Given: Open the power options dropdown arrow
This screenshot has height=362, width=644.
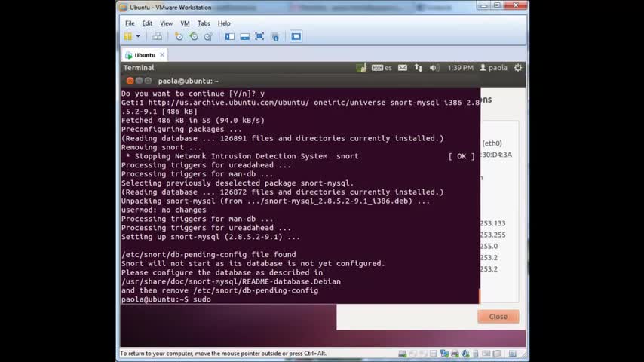Looking at the screenshot, I should click(138, 36).
